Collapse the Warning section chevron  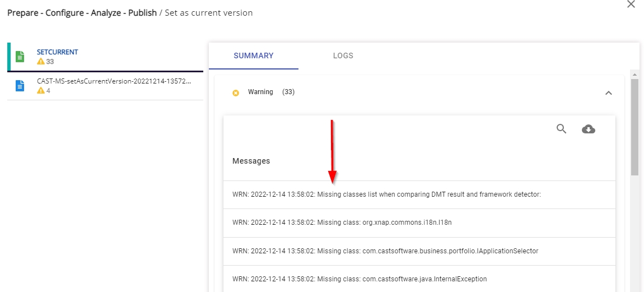click(609, 92)
